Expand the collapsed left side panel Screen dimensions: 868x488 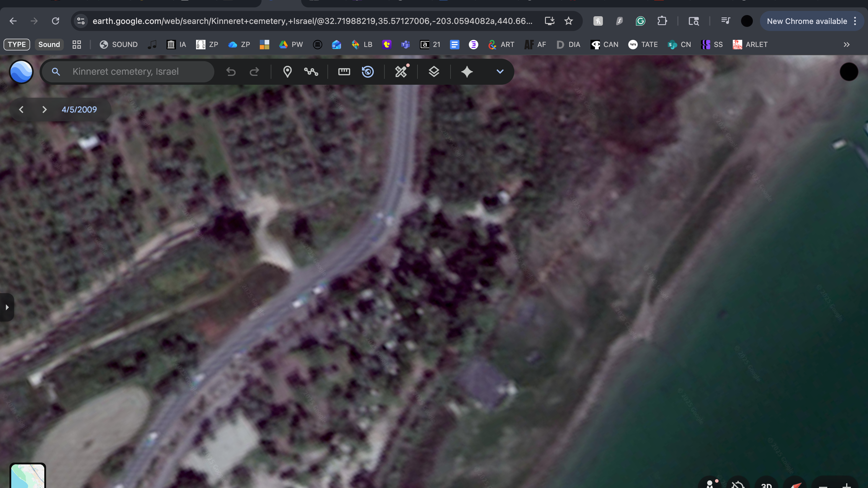coord(7,307)
